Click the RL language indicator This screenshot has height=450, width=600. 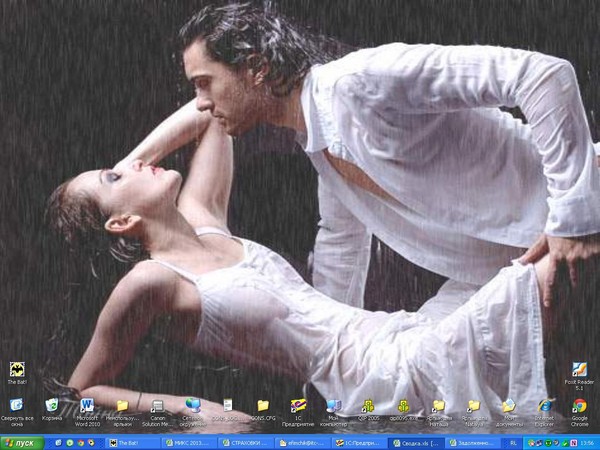click(513, 443)
